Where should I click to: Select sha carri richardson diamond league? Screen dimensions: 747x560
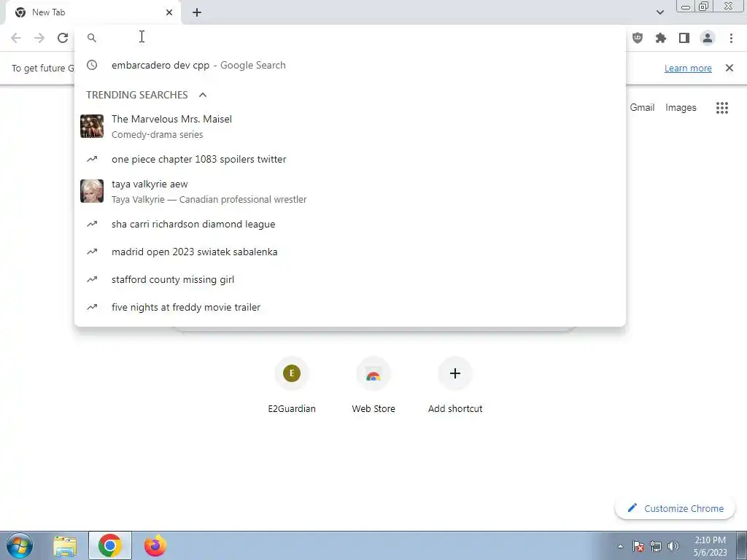[x=350, y=225]
